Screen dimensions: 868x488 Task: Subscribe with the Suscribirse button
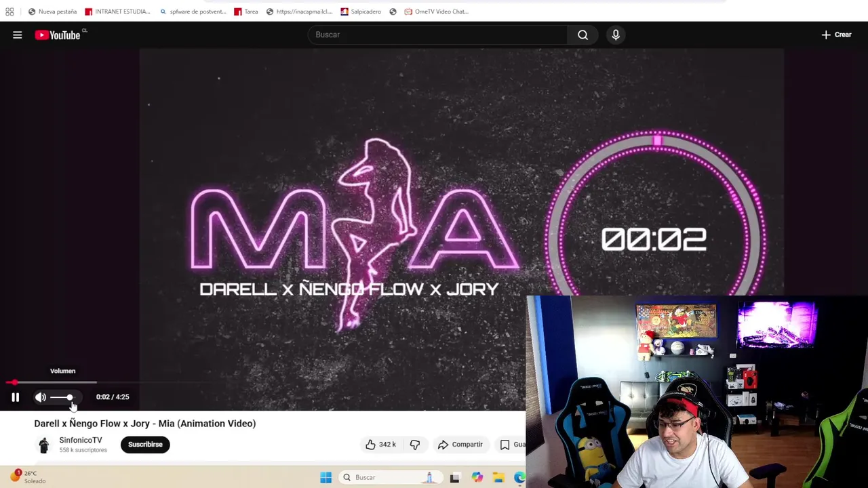(x=145, y=445)
